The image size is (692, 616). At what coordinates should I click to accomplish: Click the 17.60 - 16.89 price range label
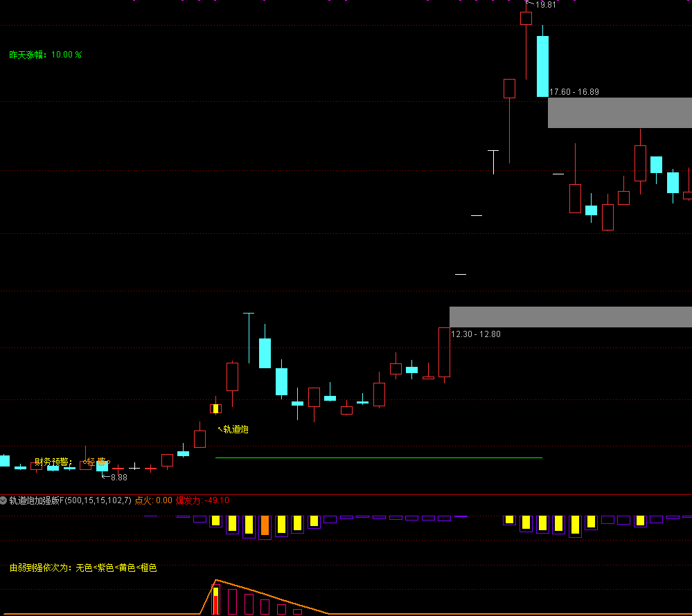pos(574,91)
